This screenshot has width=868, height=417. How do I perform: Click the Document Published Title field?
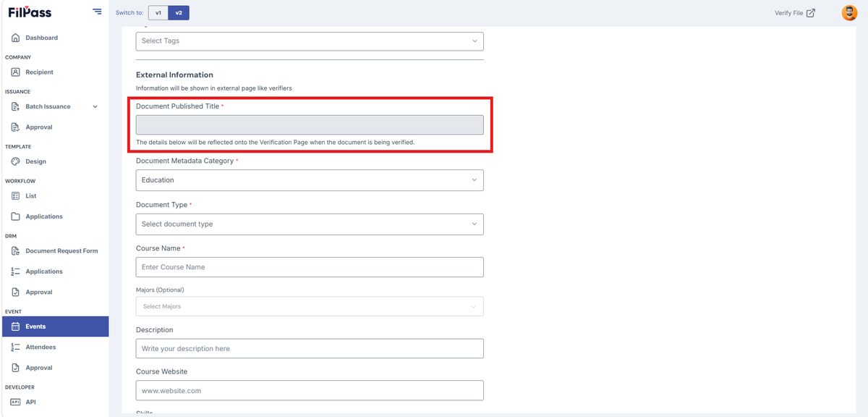(x=310, y=125)
